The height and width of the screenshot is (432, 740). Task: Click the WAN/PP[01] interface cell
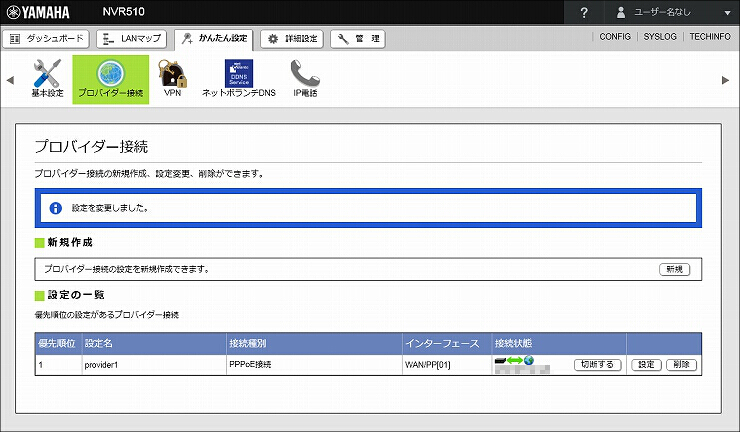pos(447,365)
